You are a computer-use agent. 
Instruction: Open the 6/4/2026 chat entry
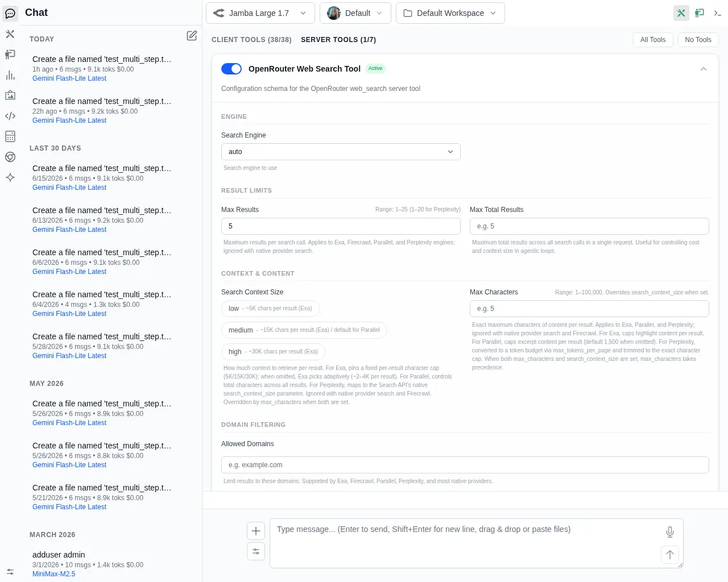tap(102, 304)
